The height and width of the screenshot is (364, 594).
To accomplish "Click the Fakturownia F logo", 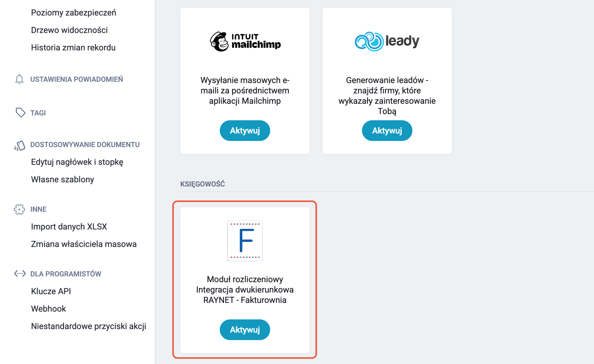I will (x=245, y=241).
